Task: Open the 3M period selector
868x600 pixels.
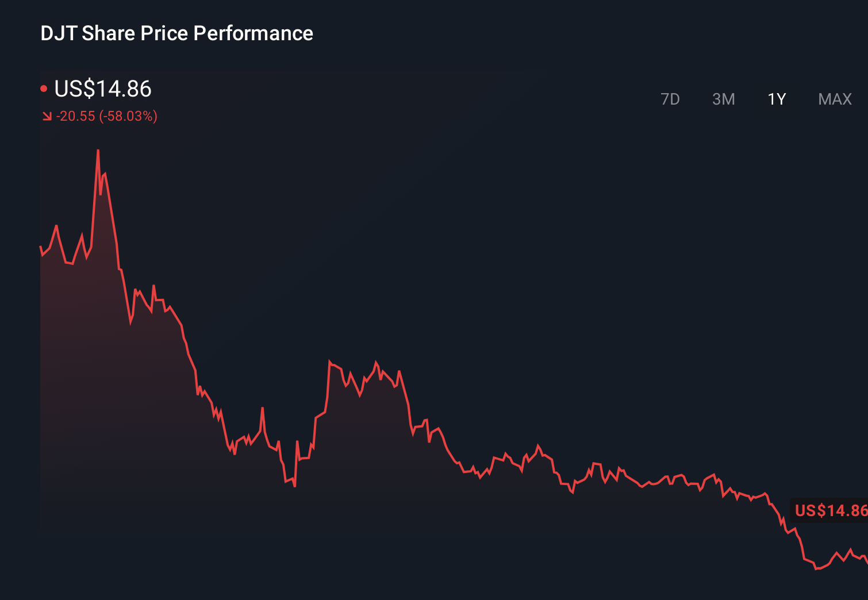Action: (724, 99)
